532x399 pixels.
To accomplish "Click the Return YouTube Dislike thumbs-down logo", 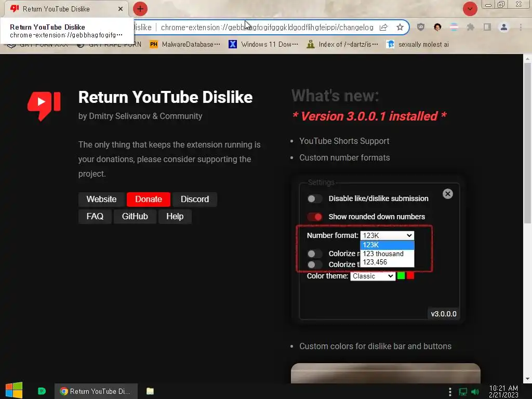I will pos(44,106).
